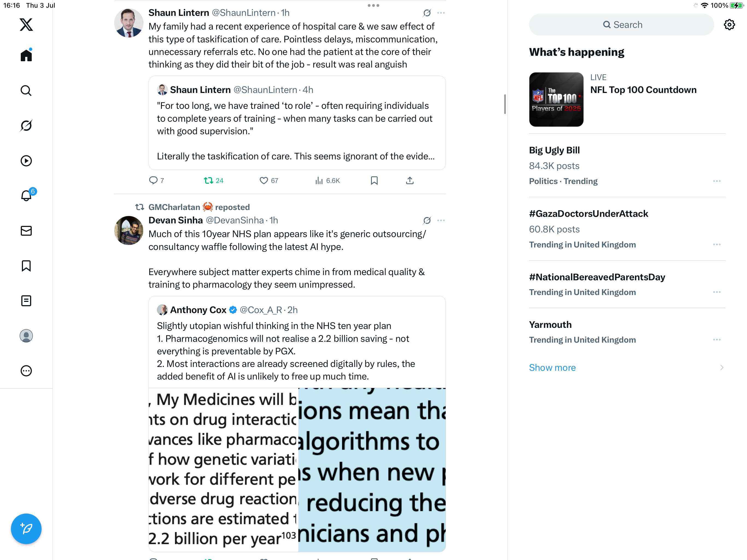Screen dimensions: 747x560
Task: Compose a new post button
Action: point(26,529)
